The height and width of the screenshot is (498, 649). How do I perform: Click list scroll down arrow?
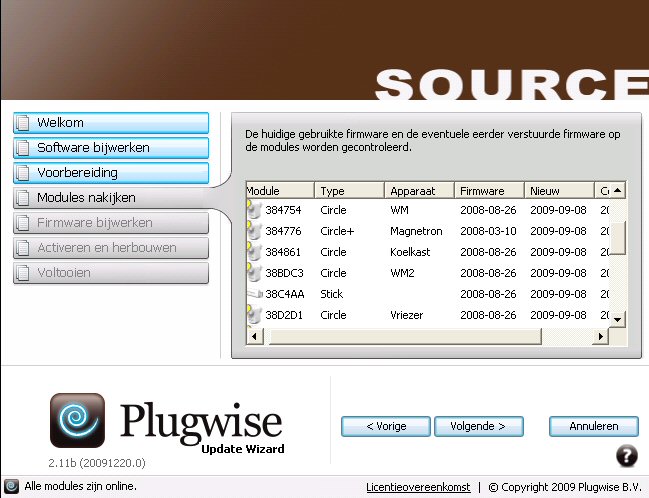(x=618, y=320)
